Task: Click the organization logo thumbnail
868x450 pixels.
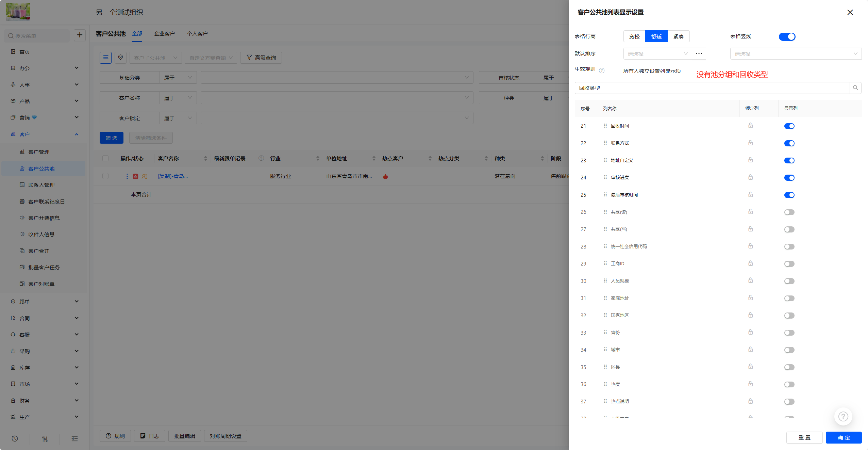Action: coord(18,12)
